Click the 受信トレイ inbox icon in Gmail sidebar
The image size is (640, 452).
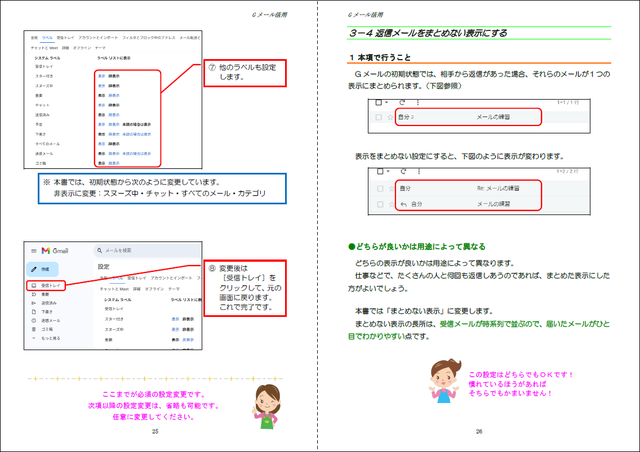tap(34, 285)
